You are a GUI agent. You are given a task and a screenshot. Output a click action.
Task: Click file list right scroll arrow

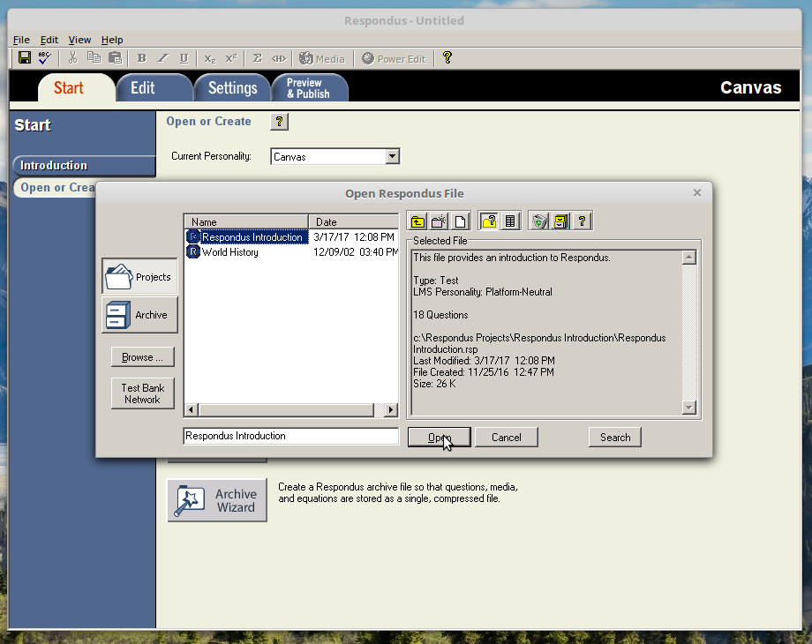tap(391, 410)
